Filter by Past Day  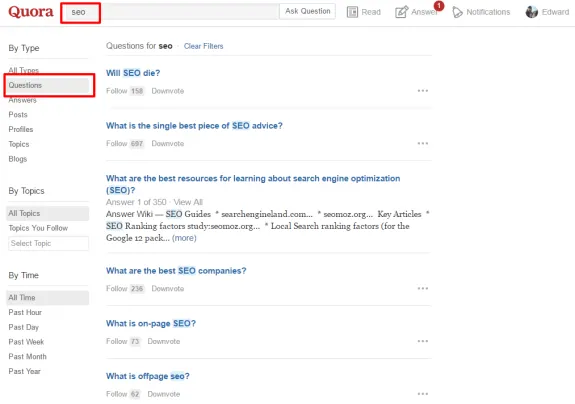(23, 327)
